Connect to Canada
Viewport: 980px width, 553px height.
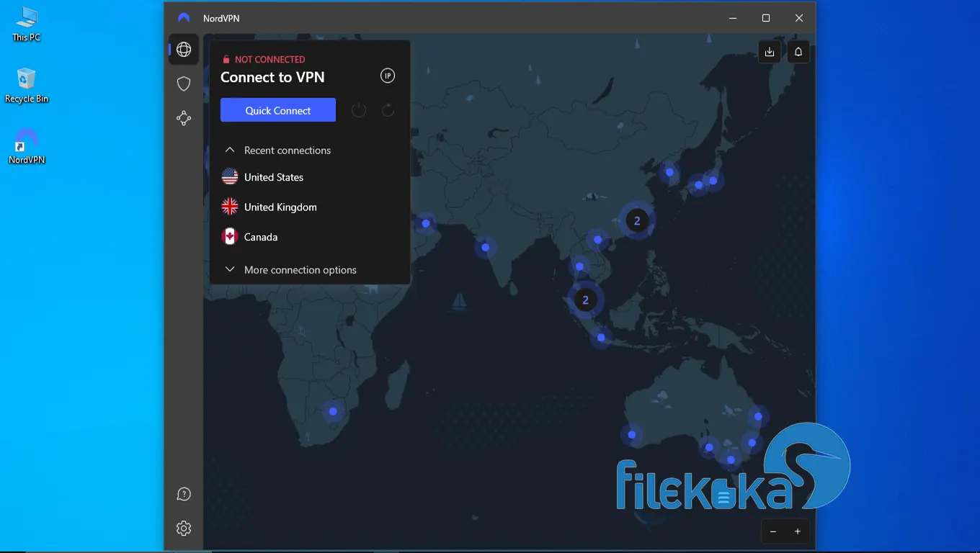click(310, 237)
